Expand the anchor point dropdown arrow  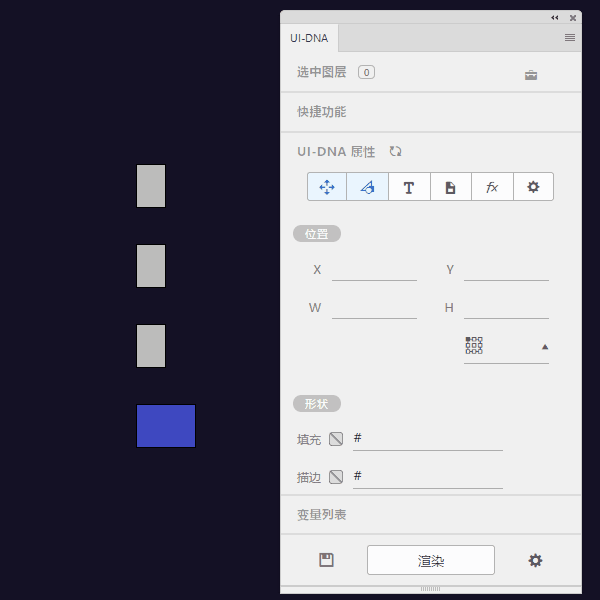point(545,347)
